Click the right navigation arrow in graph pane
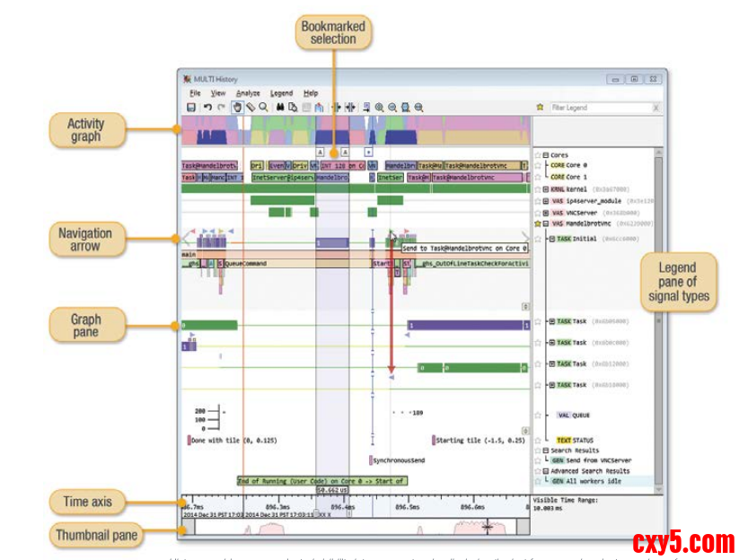This screenshot has width=739, height=560. tap(525, 237)
